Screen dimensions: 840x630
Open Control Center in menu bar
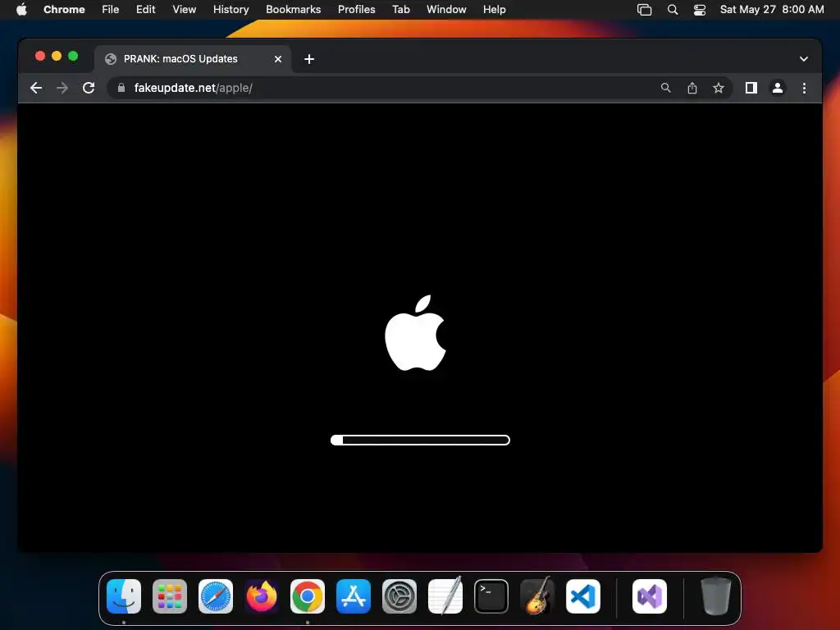click(699, 10)
